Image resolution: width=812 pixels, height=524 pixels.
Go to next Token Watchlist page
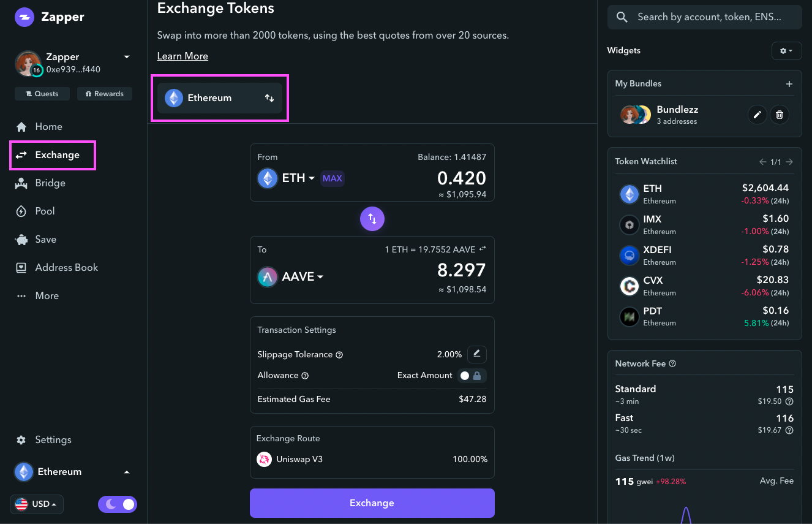pyautogui.click(x=790, y=162)
